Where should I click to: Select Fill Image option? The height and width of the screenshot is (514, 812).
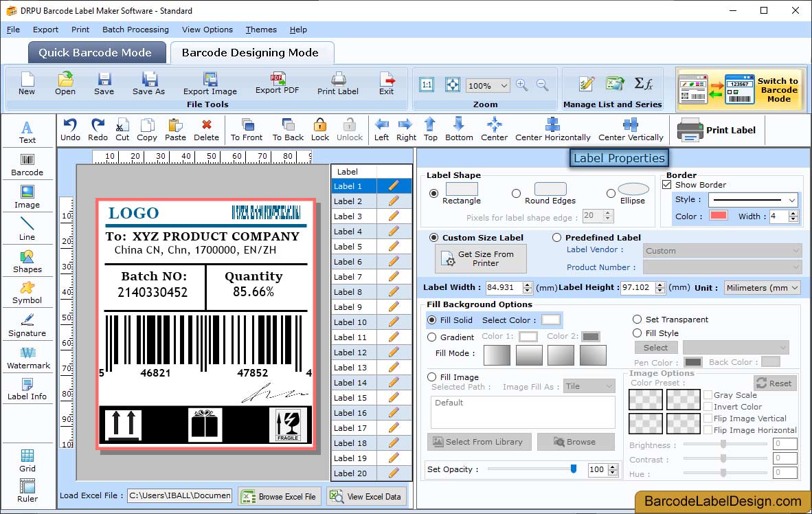tap(432, 377)
